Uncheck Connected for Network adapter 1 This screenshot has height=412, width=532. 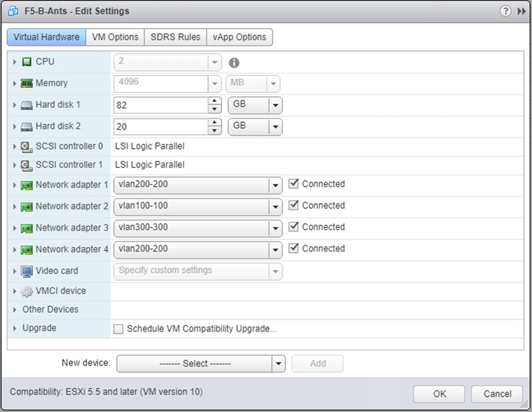click(x=293, y=183)
